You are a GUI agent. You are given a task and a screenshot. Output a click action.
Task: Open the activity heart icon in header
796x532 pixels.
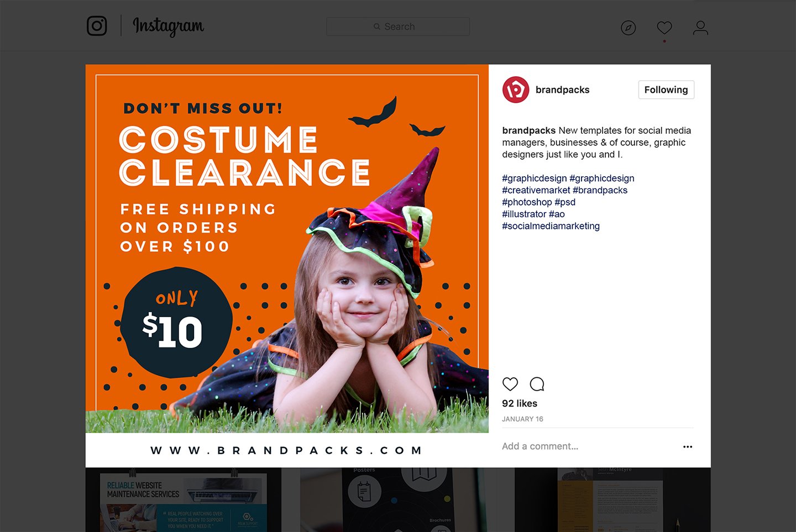pyautogui.click(x=664, y=27)
